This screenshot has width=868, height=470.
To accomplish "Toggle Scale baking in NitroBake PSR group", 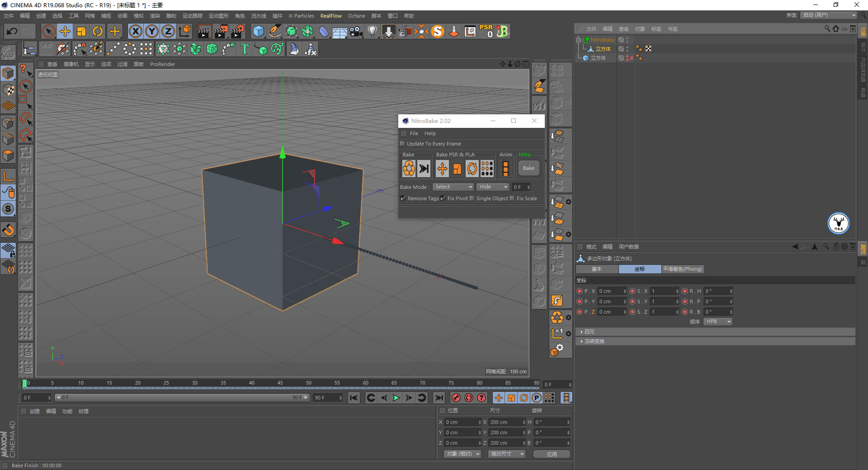I will click(x=457, y=169).
